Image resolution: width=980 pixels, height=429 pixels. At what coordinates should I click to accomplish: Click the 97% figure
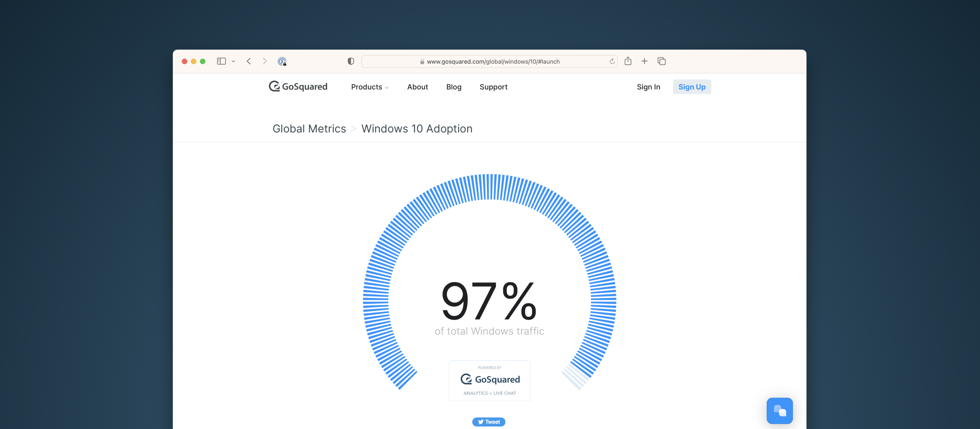click(x=489, y=301)
